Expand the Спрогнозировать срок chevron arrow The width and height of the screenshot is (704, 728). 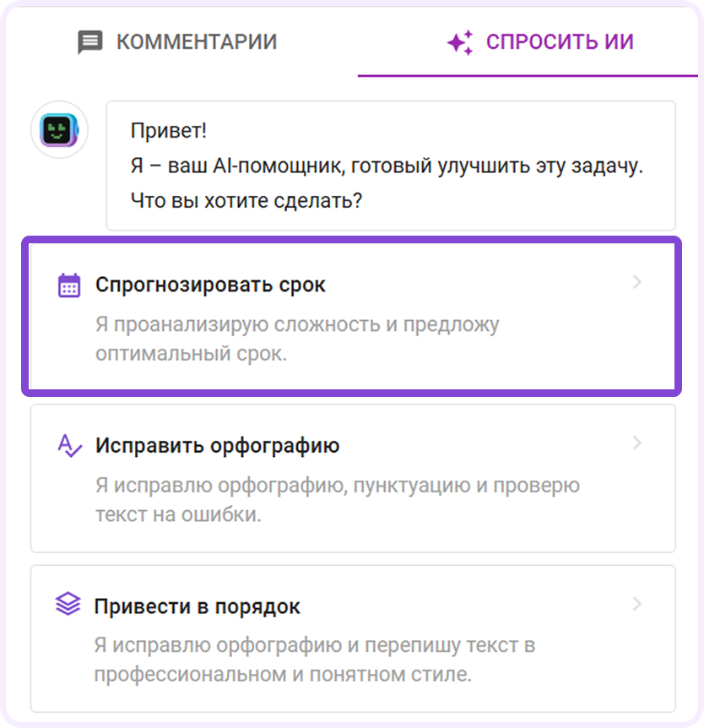637,283
